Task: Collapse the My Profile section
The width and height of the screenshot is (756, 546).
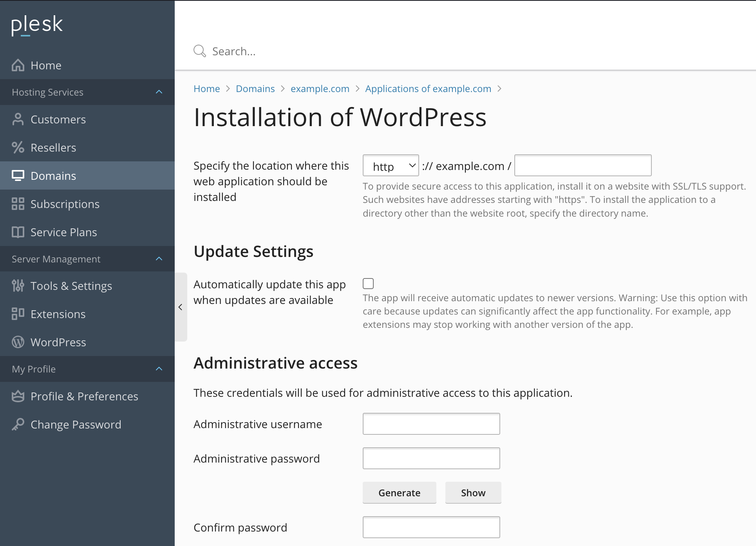Action: [x=159, y=369]
